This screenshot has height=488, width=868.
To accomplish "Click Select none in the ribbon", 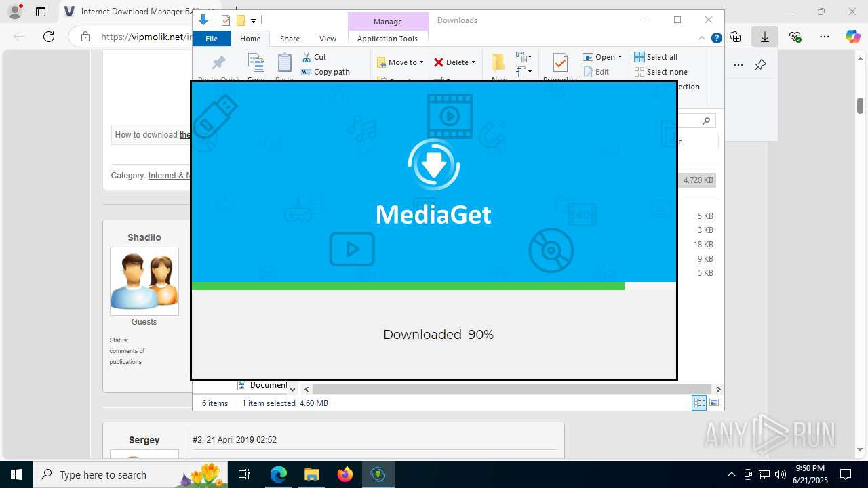I will 660,72.
